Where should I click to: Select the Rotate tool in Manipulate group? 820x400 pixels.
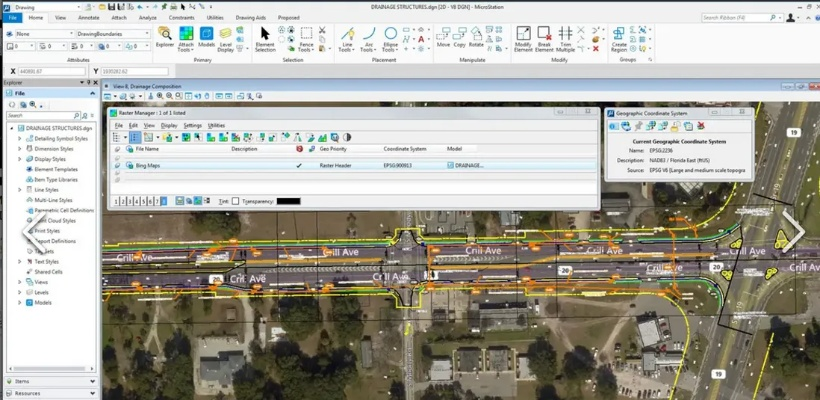pos(476,37)
